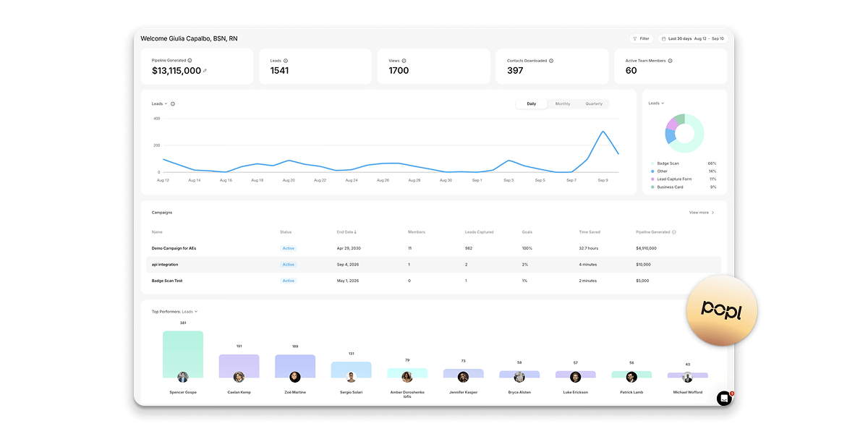Image resolution: width=868 pixels, height=434 pixels.
Task: Click the info icon next to Contacts Downloaded
Action: click(x=552, y=61)
